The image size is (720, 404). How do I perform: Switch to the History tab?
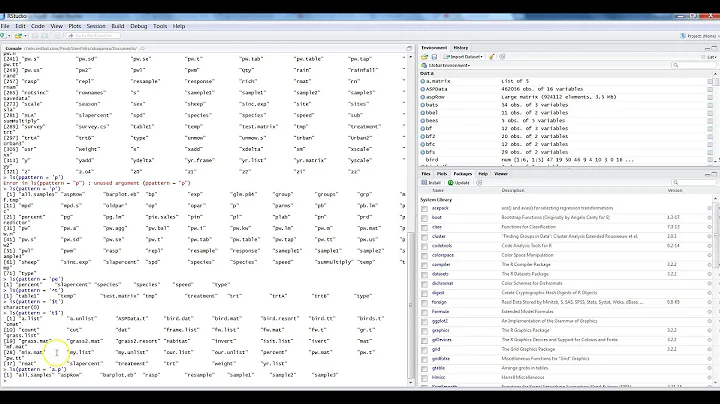[461, 48]
